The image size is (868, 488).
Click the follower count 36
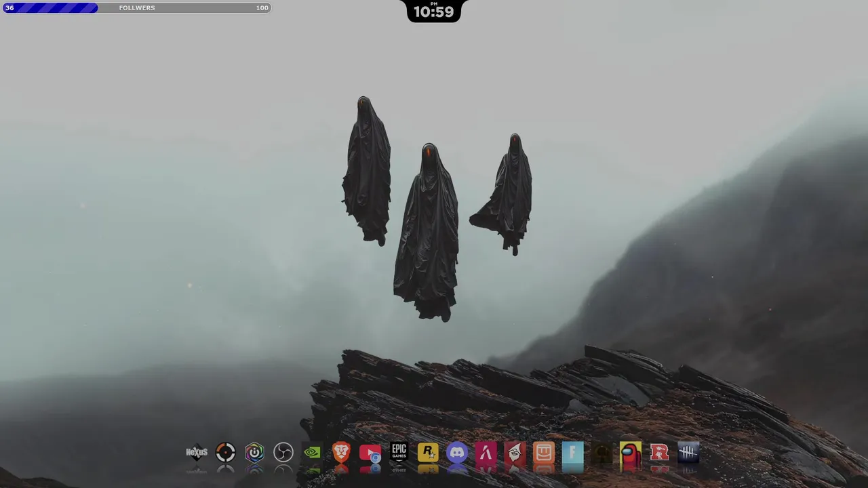[9, 7]
